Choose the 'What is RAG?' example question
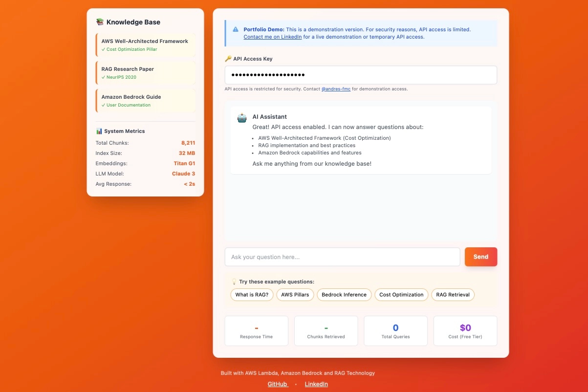The height and width of the screenshot is (392, 588). click(252, 295)
